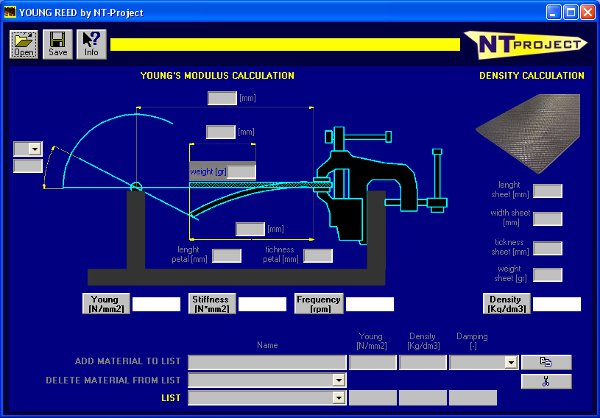Viewport: 600px width, 418px height.
Task: Click the lenght petal [mm] field
Action: 227,256
